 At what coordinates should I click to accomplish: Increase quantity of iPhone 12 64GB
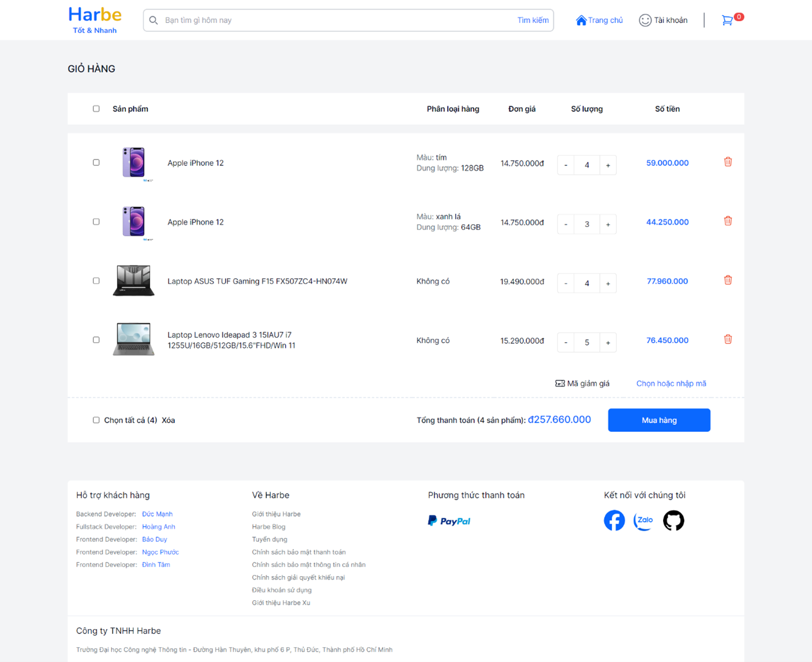[x=608, y=224]
